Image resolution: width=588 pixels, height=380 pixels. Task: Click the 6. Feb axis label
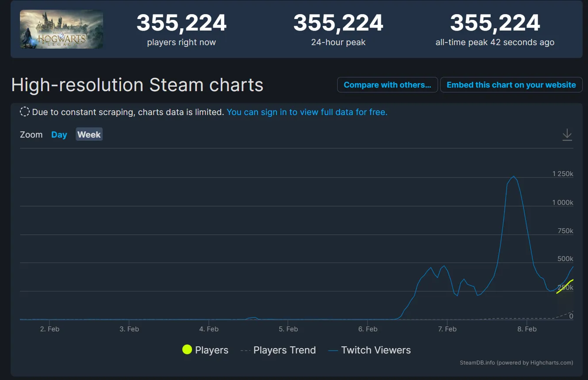pyautogui.click(x=368, y=329)
